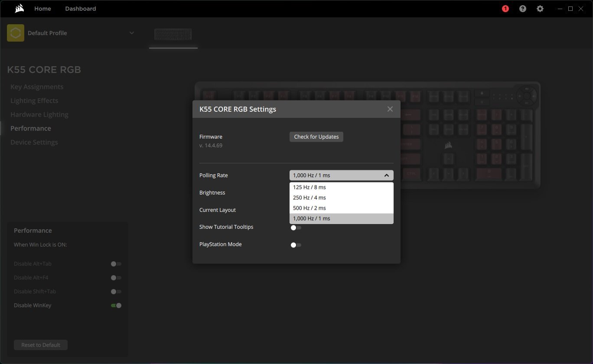This screenshot has width=593, height=364.
Task: Open Lighting Effects section
Action: (34, 101)
